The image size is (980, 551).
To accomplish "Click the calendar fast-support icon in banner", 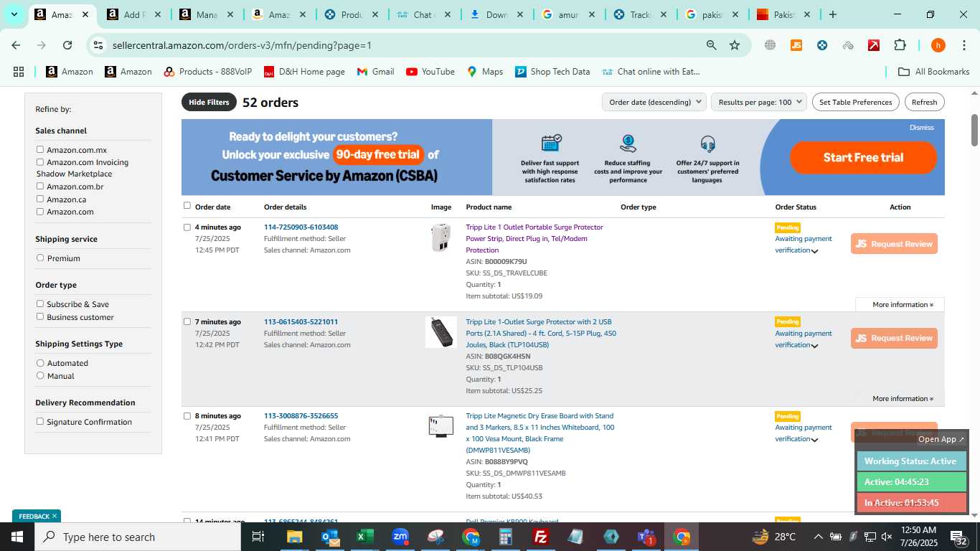I will coord(551,143).
